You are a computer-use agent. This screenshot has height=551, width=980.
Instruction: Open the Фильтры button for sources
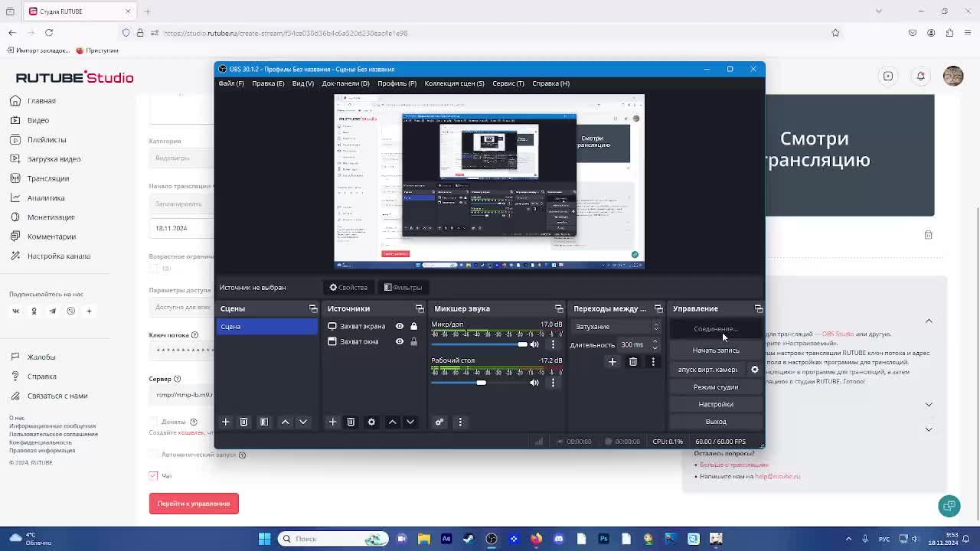[403, 288]
